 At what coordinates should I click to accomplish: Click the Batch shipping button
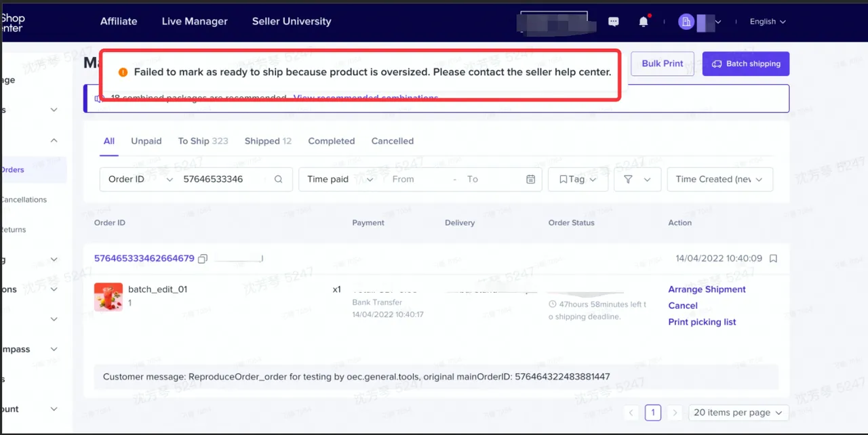point(746,64)
